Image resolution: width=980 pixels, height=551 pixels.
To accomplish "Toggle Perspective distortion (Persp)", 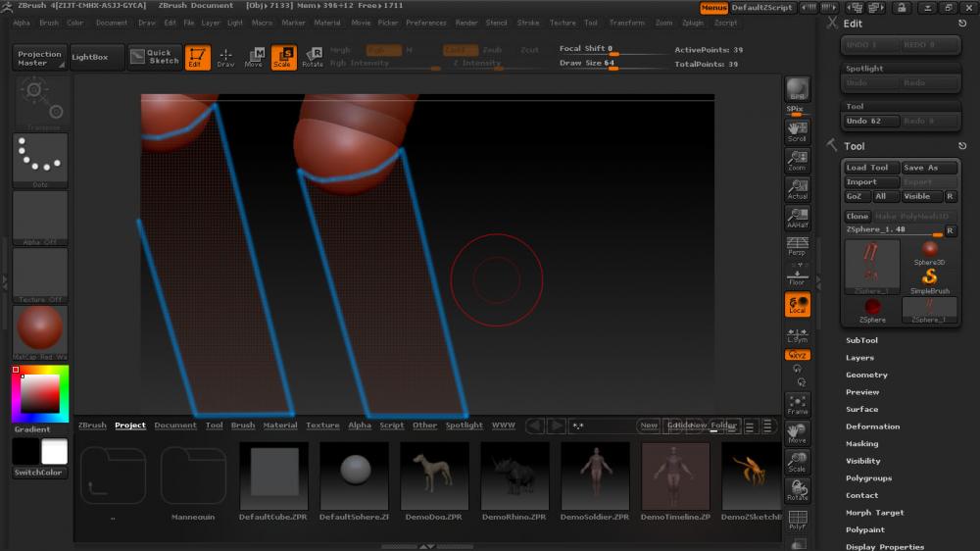I will click(798, 245).
